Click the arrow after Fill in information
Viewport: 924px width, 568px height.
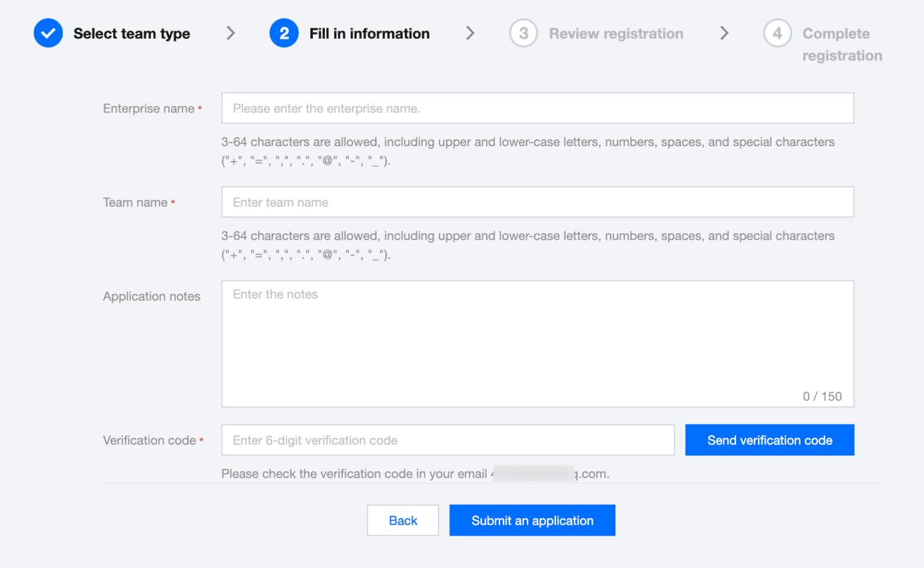[470, 33]
